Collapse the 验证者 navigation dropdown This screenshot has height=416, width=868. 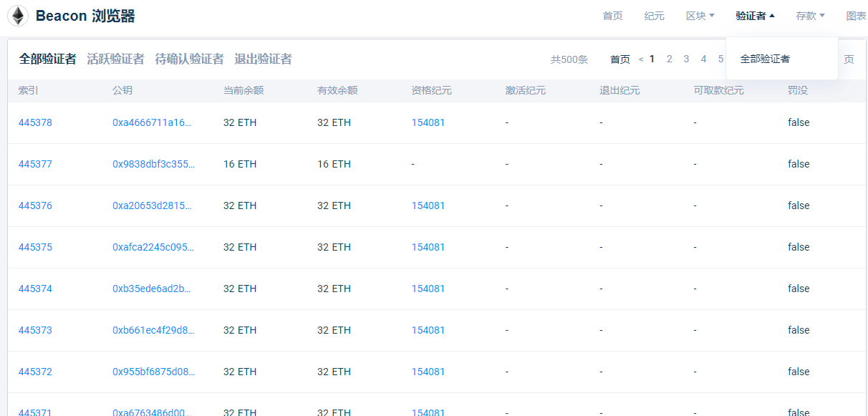coord(754,15)
